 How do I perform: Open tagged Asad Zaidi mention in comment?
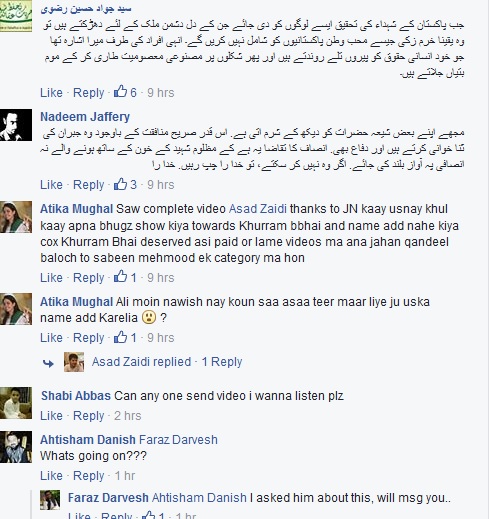258,209
